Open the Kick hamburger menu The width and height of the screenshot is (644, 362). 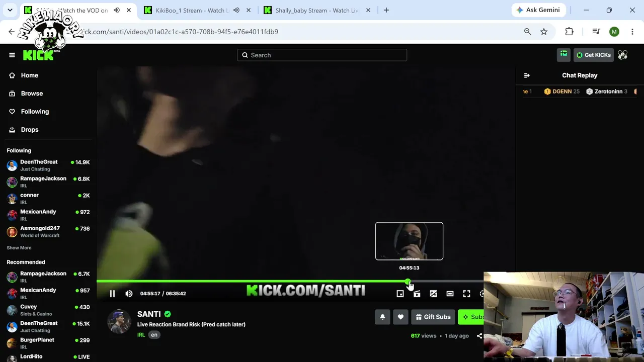pos(12,55)
